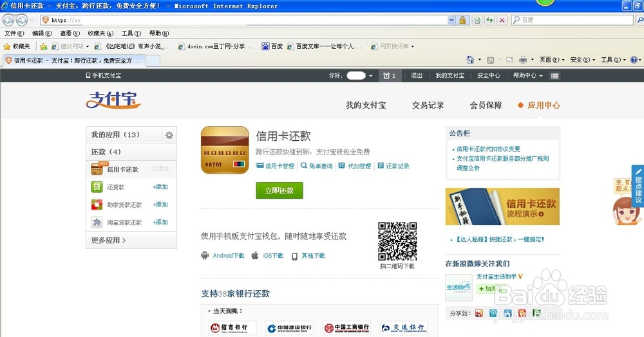644x337 pixels.
Task: Click the IE back navigation button
Action: [8, 20]
